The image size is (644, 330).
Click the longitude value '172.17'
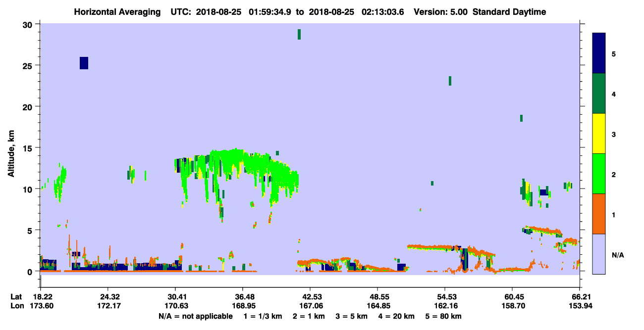pos(108,306)
